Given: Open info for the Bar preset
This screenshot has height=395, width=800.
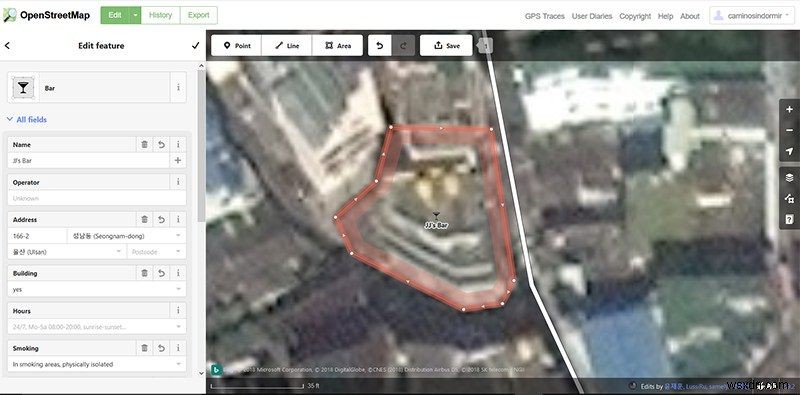Looking at the screenshot, I should pos(178,88).
